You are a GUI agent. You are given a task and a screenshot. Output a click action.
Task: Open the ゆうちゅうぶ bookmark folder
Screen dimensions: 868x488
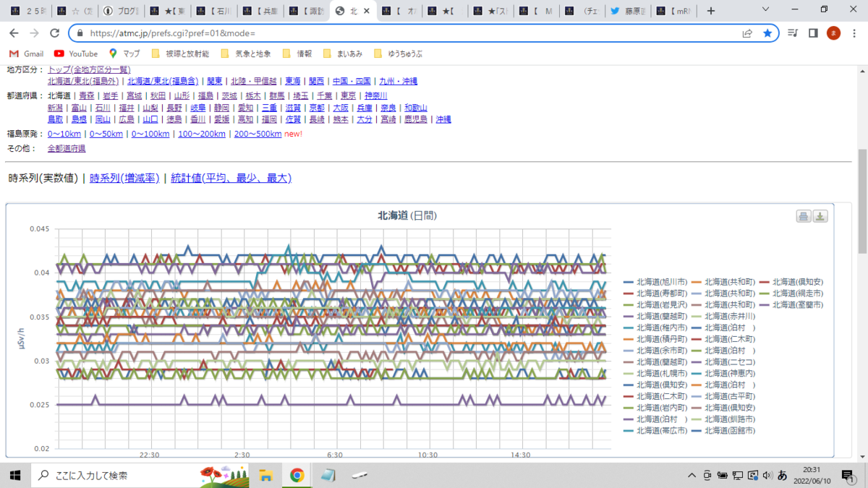[398, 53]
